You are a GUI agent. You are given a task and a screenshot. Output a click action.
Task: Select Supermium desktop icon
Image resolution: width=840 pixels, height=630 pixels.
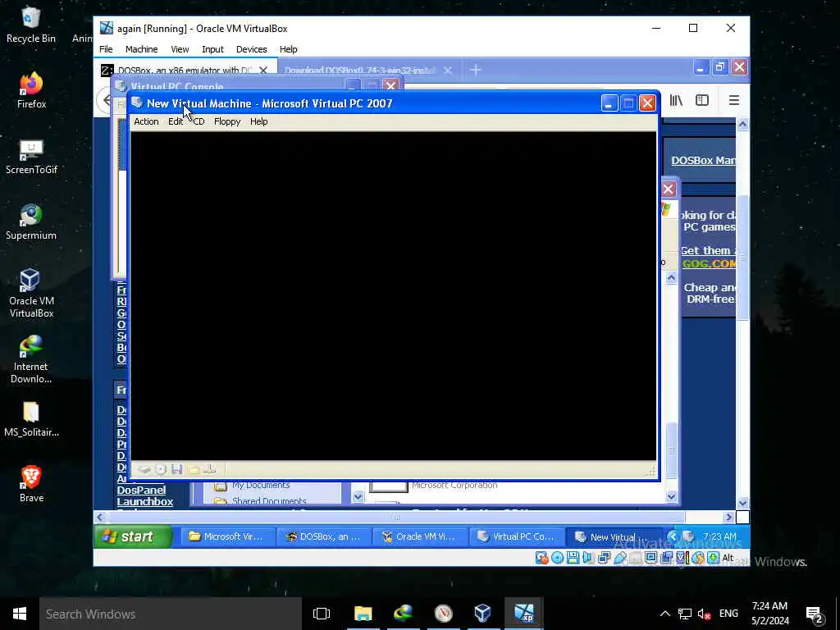(31, 221)
